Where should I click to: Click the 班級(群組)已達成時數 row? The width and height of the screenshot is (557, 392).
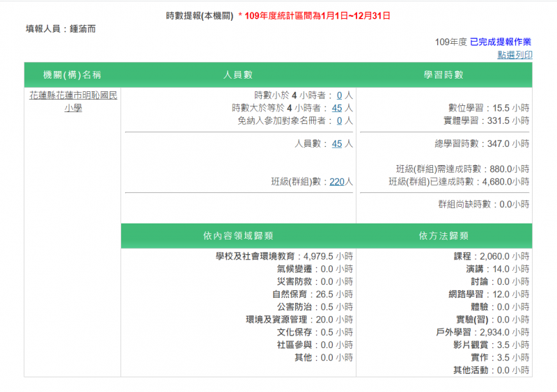(x=459, y=182)
